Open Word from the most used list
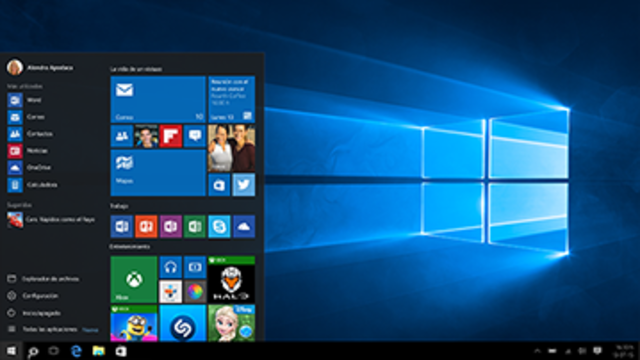Viewport: 640px width, 360px height. pos(52,100)
